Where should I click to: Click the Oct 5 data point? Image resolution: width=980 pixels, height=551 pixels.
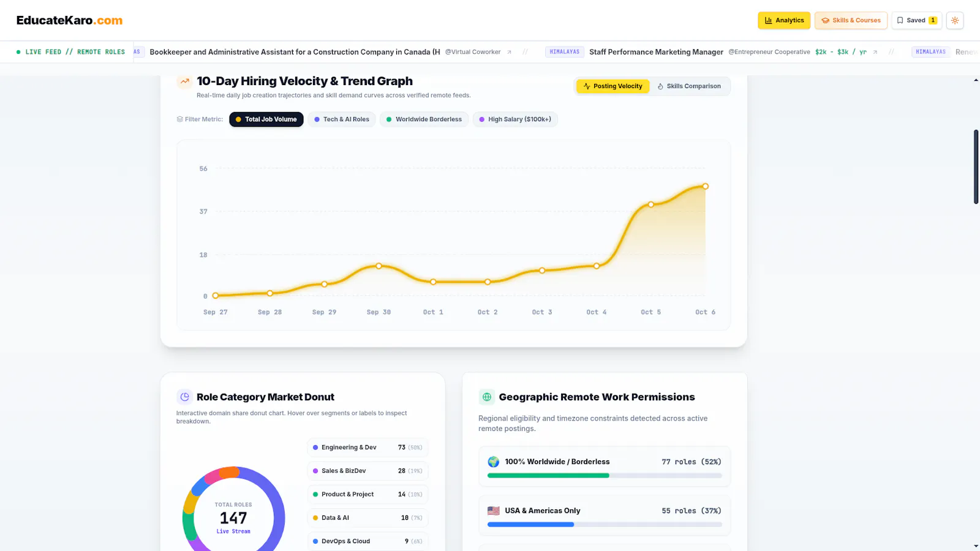point(651,204)
